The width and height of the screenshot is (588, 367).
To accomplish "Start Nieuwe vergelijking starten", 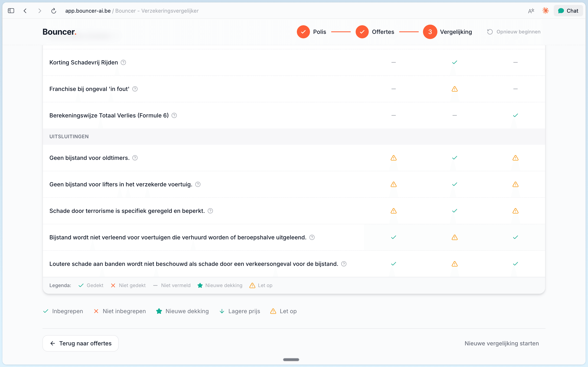I will coord(502,343).
